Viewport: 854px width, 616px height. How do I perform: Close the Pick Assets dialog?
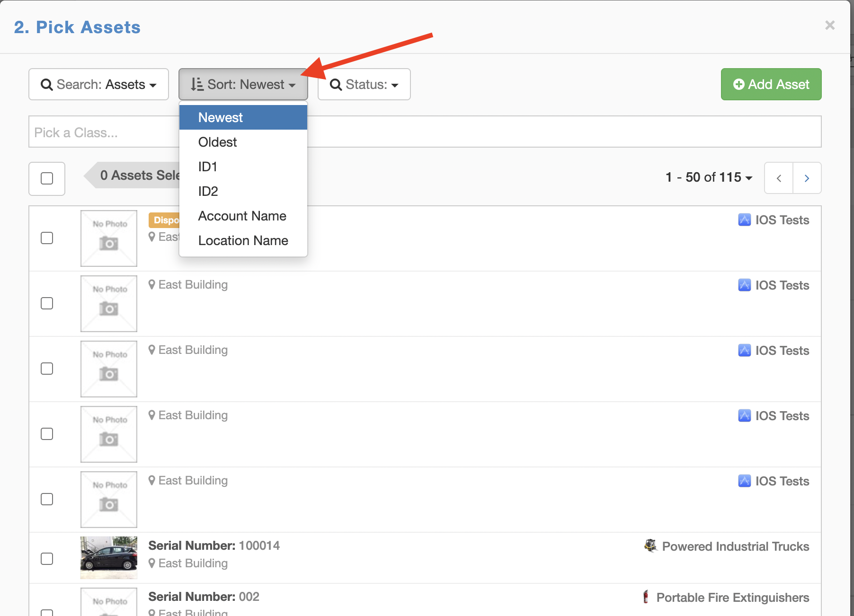coord(830,25)
